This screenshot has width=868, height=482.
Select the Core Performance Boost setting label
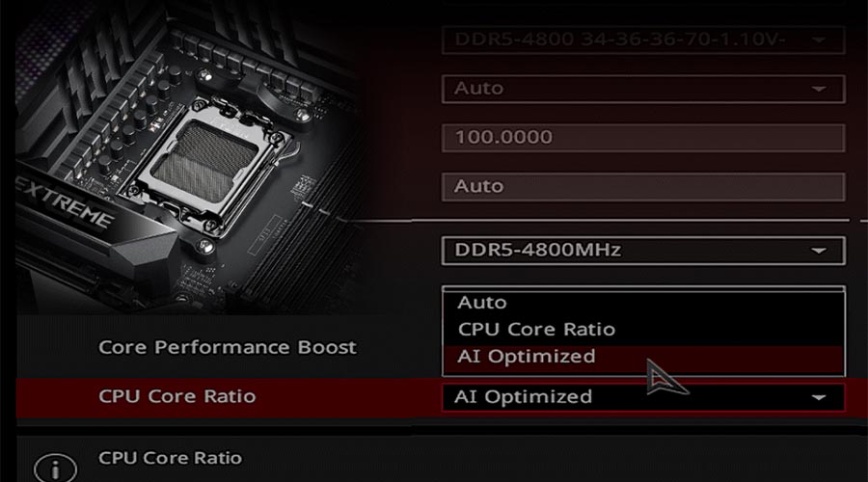pos(228,348)
